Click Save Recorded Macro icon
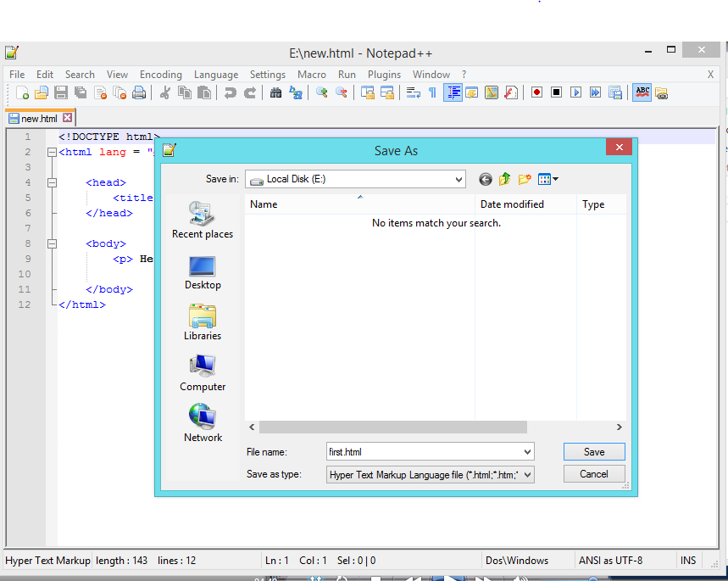 pyautogui.click(x=614, y=93)
